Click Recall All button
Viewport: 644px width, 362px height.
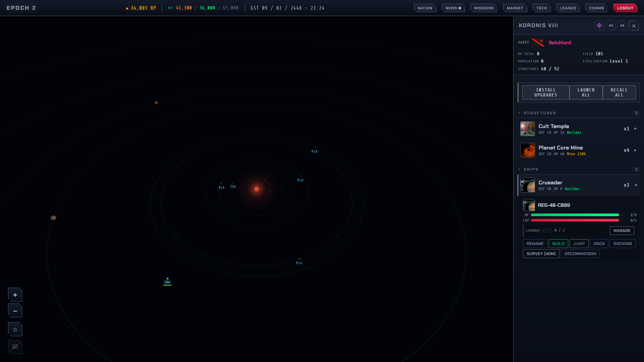pos(619,93)
